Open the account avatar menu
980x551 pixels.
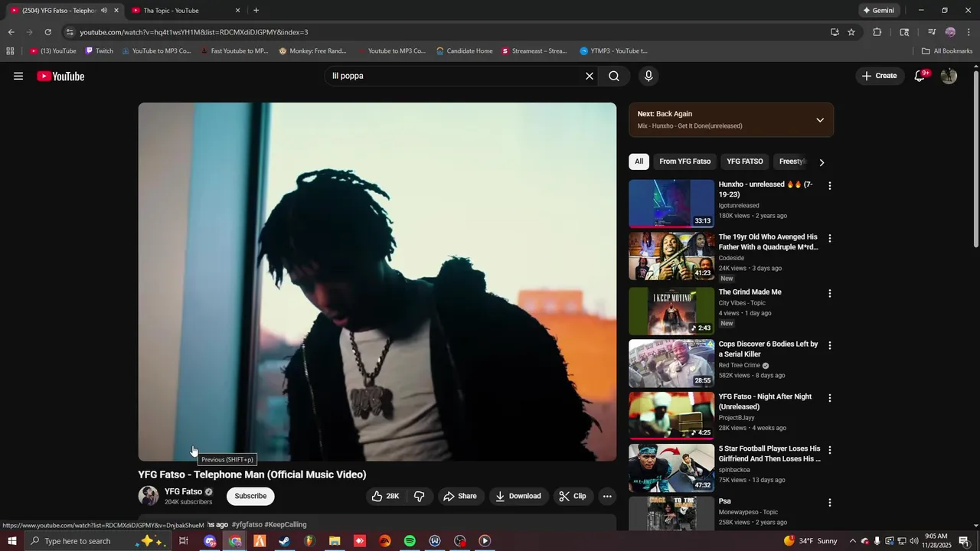pos(949,76)
